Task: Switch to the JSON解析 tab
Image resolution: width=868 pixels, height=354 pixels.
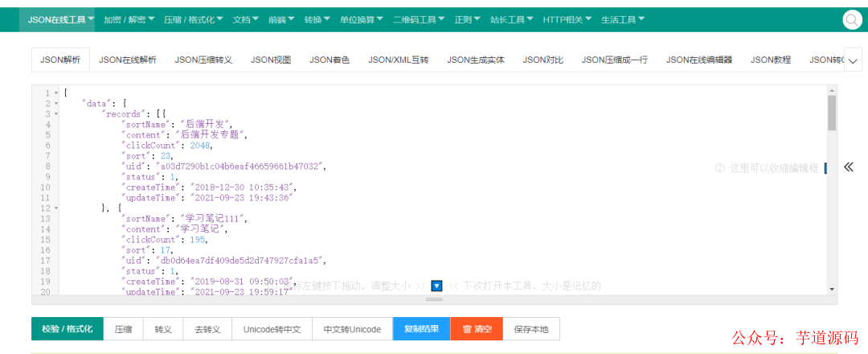Action: coord(61,60)
